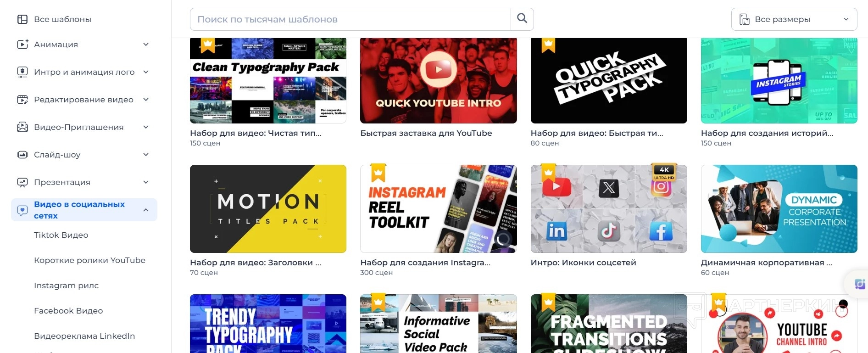Open the Informative Social Video Pack thumbnail
Screen dimensions: 868x353
pyautogui.click(x=439, y=324)
